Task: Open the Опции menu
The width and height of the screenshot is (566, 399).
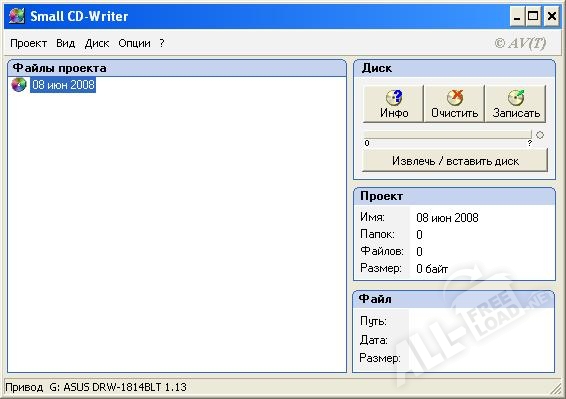Action: [134, 43]
